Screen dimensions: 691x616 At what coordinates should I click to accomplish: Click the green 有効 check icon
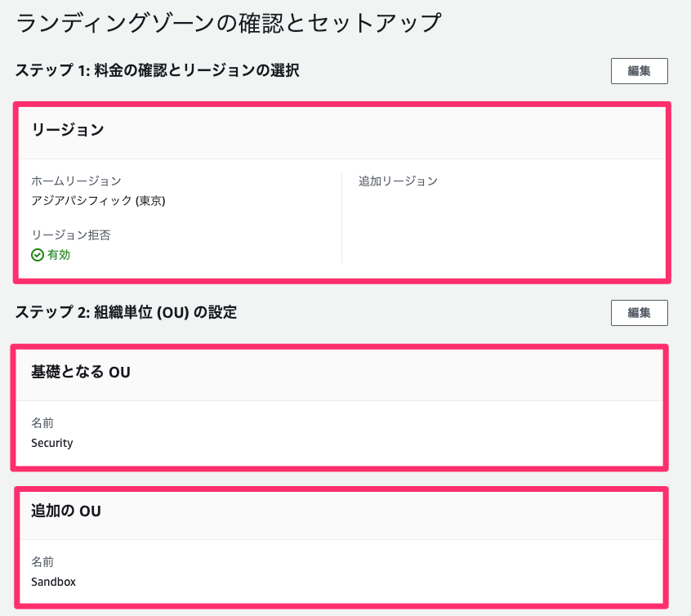point(38,255)
